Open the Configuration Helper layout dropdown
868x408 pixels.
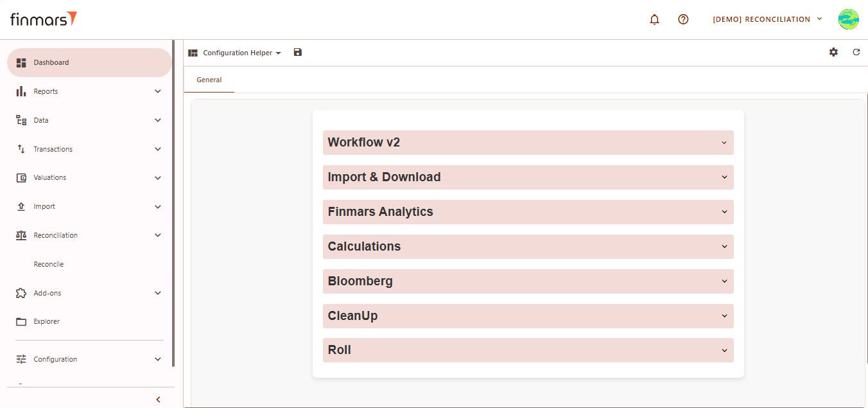(241, 53)
